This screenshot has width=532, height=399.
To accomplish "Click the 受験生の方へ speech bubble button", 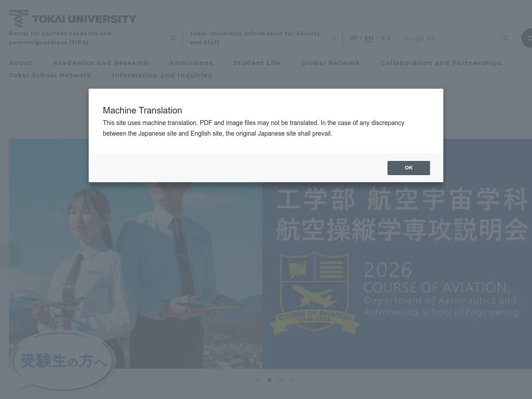I will (62, 361).
